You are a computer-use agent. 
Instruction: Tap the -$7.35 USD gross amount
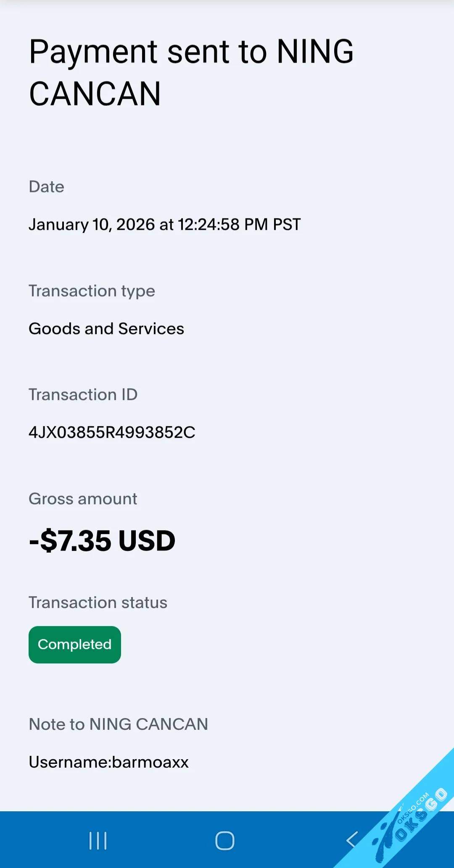click(x=102, y=540)
